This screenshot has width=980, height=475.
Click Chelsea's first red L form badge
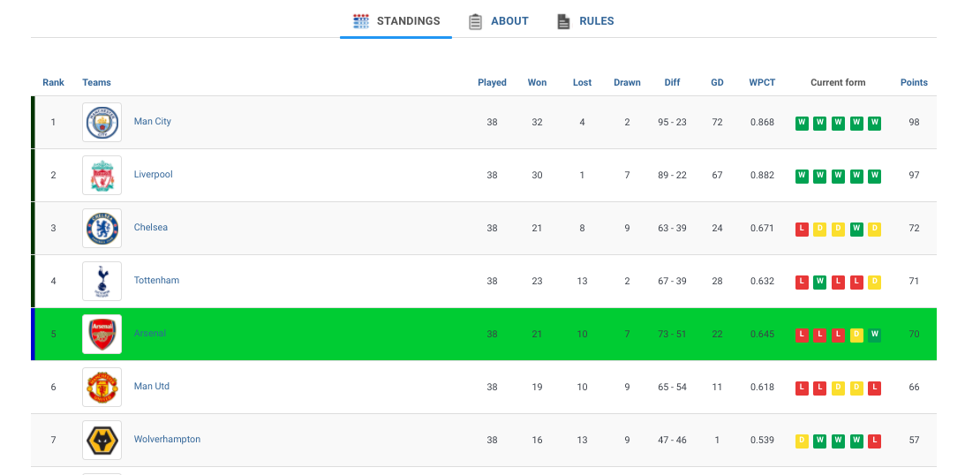tap(802, 229)
